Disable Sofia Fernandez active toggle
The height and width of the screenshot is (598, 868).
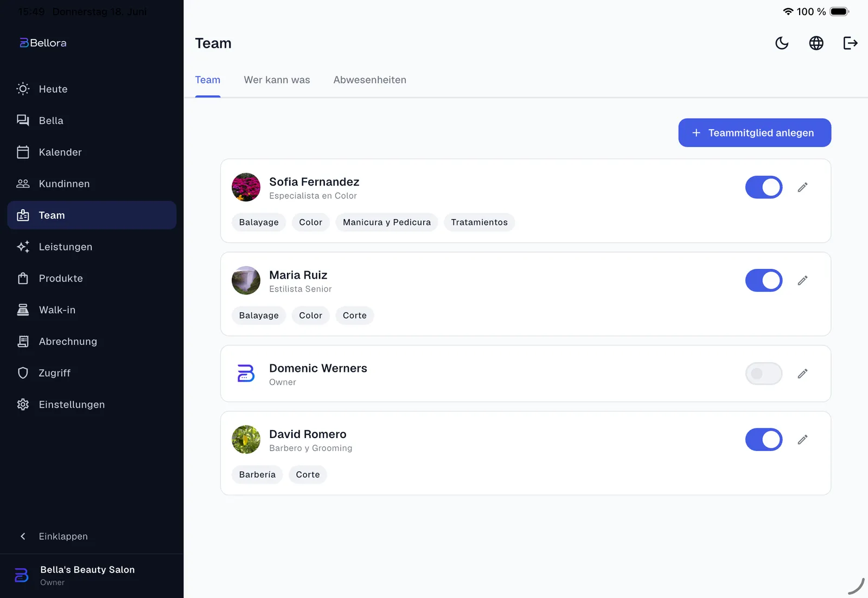764,187
